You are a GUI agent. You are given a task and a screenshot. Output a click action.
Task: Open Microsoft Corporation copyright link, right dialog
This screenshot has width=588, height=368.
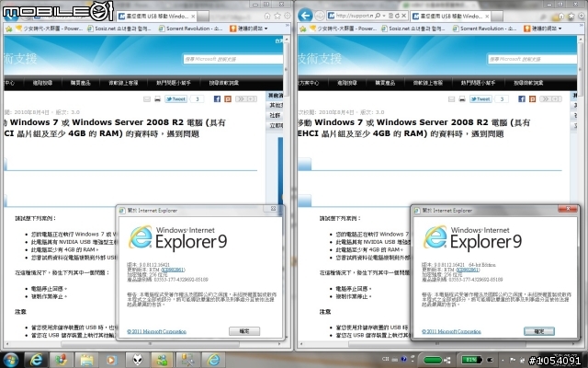(451, 331)
